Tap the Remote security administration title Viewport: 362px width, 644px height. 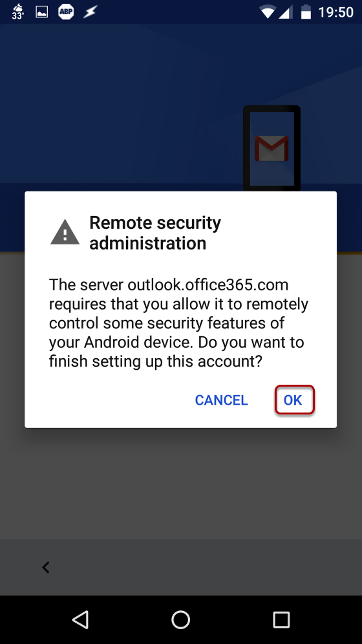(155, 233)
